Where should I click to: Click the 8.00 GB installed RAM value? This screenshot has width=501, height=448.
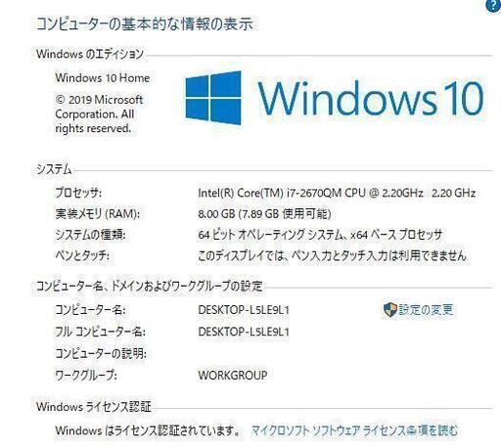point(264,214)
